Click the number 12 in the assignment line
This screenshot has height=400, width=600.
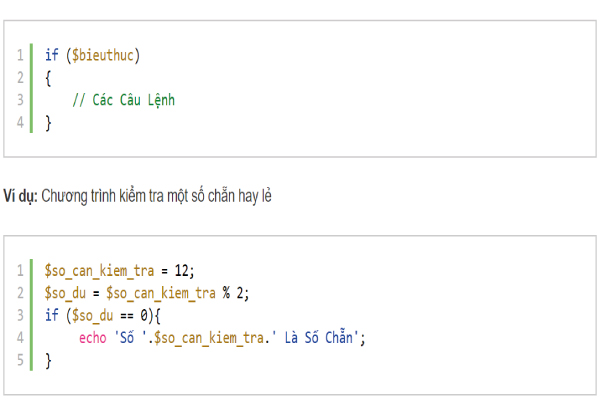coord(181,271)
